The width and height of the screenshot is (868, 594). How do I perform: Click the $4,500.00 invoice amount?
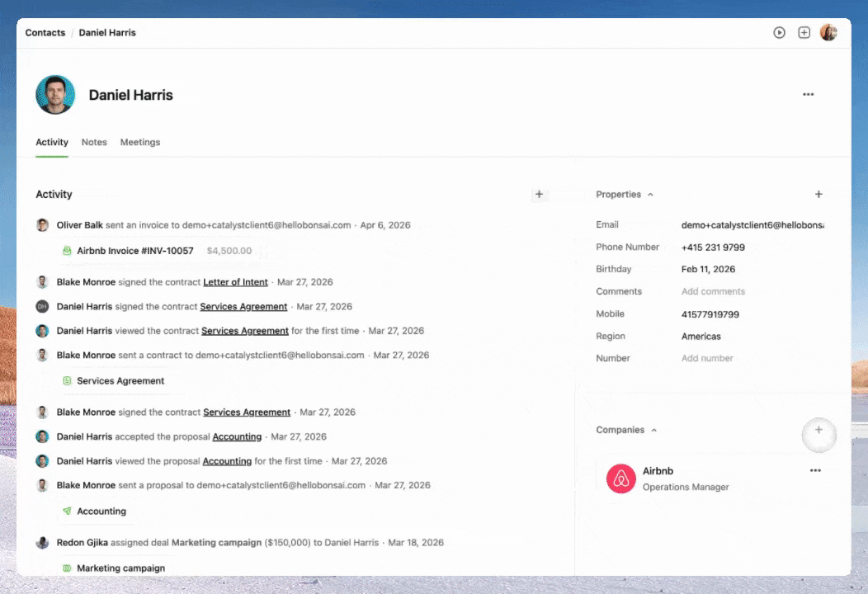229,251
